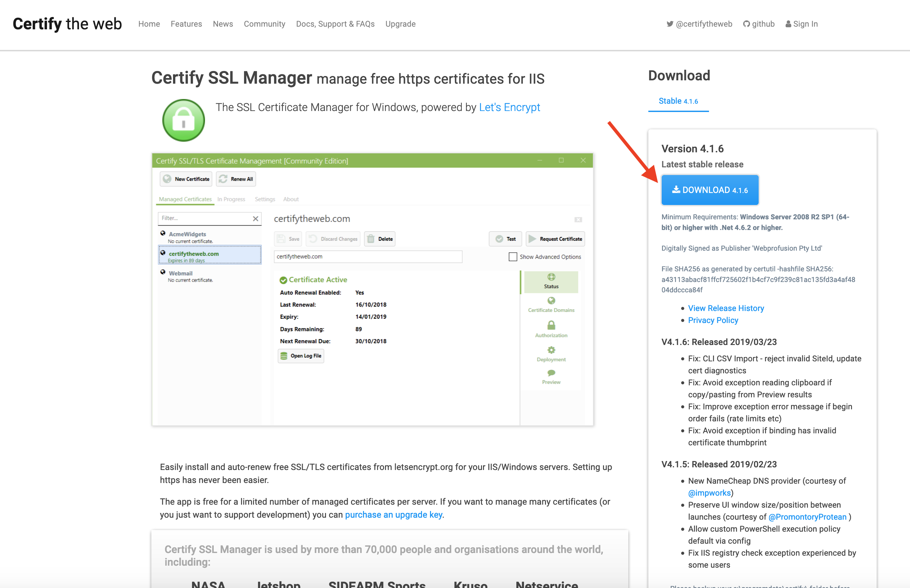Click the 'Version 4.1.6' heading
910x588 pixels.
[692, 149]
